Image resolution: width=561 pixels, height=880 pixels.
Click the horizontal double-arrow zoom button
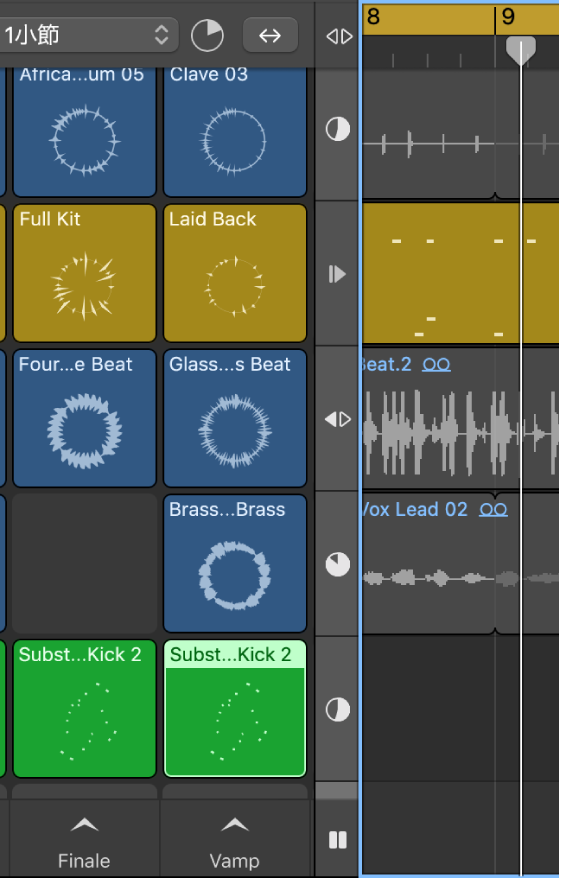tap(270, 35)
